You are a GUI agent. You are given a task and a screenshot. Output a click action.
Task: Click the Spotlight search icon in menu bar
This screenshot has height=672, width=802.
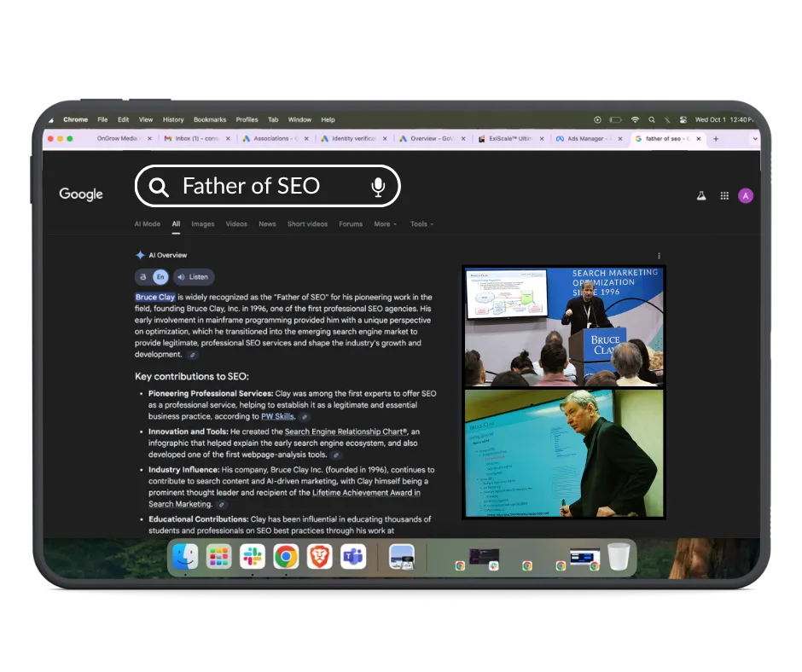click(x=652, y=119)
